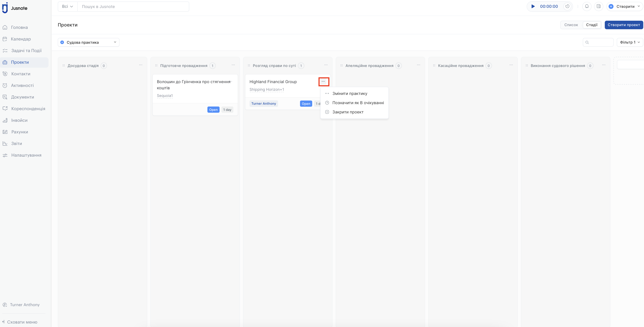The width and height of the screenshot is (644, 327).
Task: Click the Налаштування sliders icon
Action: tap(5, 155)
